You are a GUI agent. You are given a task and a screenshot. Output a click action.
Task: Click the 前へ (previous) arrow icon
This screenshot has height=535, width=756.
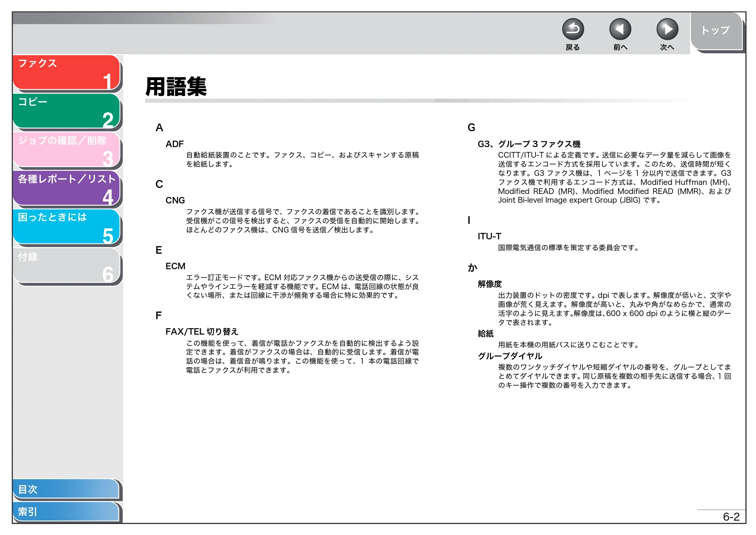(620, 29)
